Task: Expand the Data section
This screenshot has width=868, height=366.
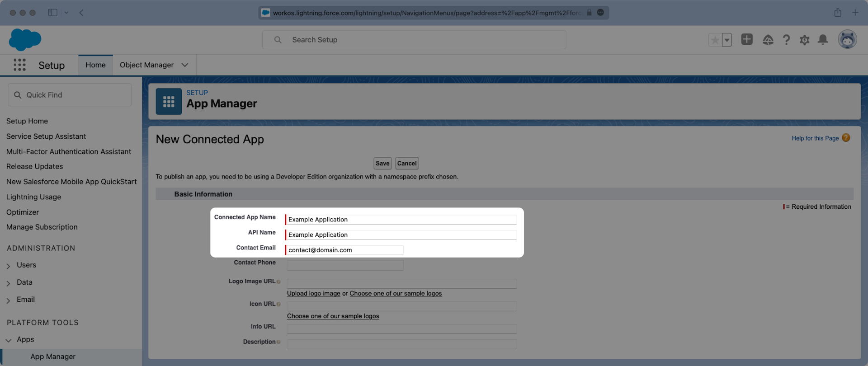Action: (9, 283)
